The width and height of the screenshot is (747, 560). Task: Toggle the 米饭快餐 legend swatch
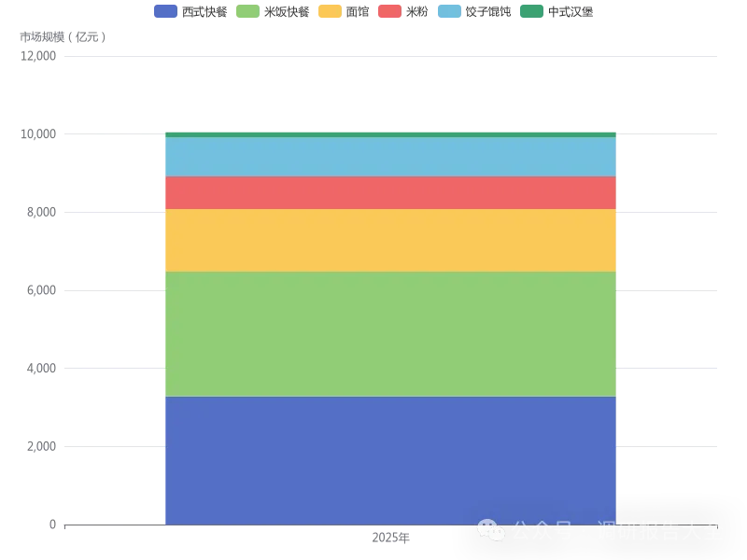point(247,11)
